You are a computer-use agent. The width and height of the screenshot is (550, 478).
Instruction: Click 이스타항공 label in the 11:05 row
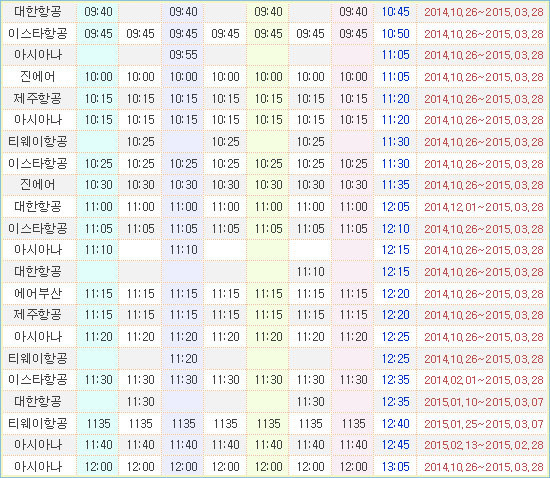(38, 229)
